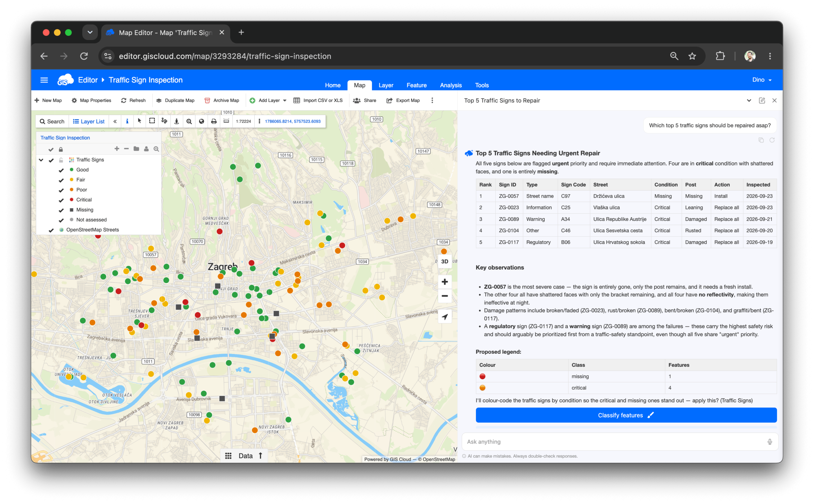
Task: Click the locate me arrow on map
Action: [x=445, y=317]
